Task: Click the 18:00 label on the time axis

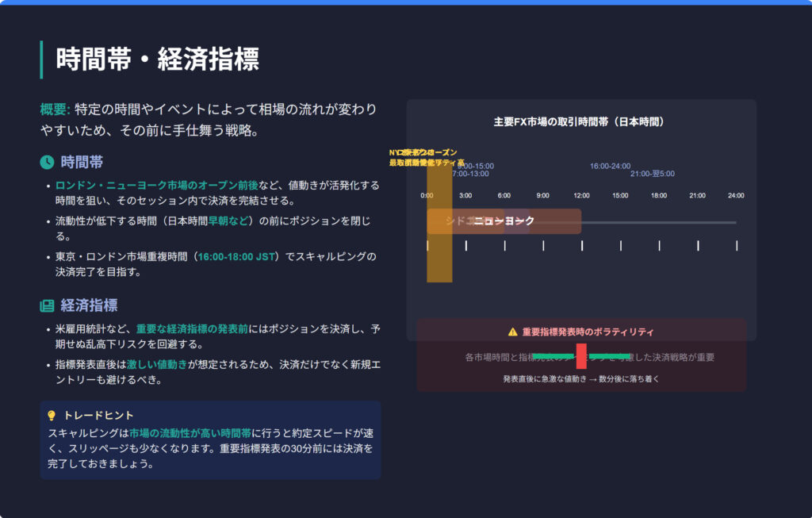Action: click(659, 195)
